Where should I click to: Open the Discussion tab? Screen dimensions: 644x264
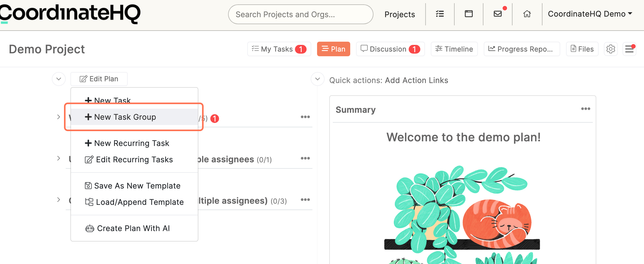tap(390, 49)
